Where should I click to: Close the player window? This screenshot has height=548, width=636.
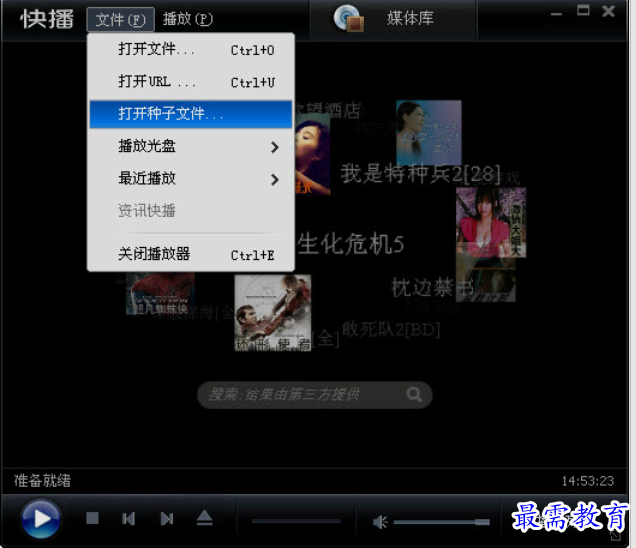coord(608,11)
